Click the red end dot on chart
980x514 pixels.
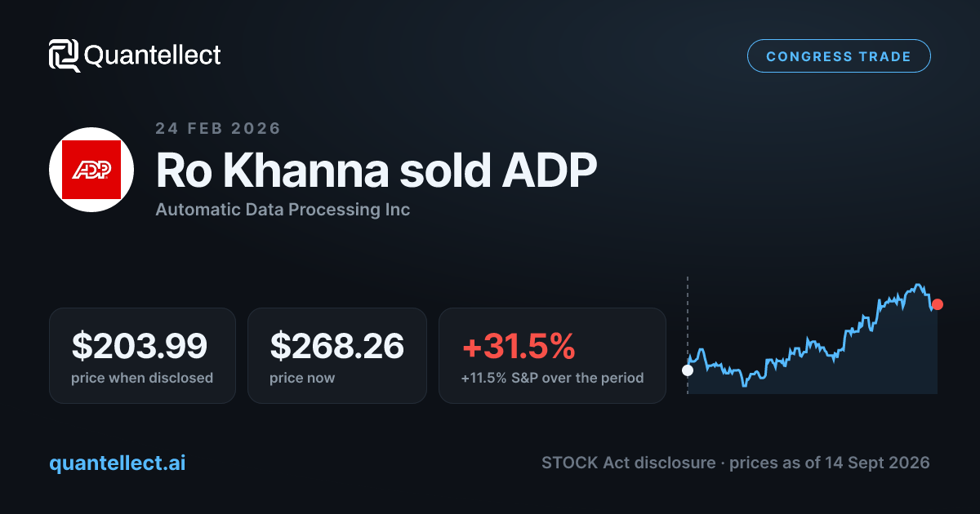pos(938,304)
